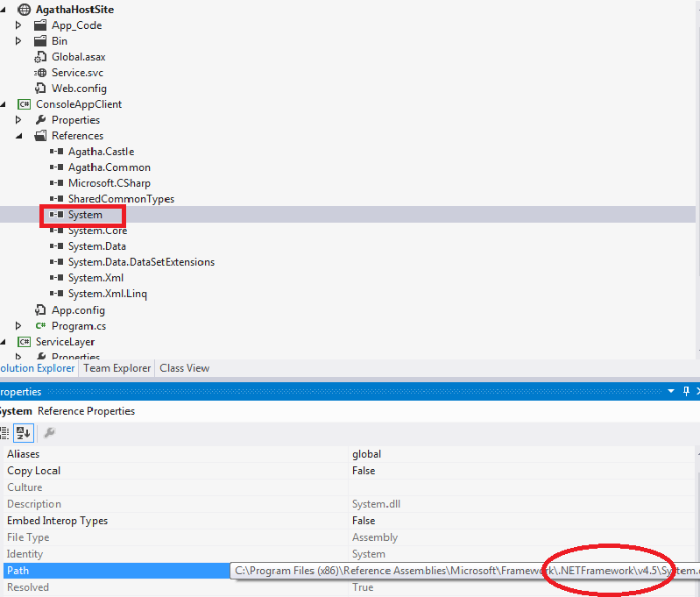Collapse the References node
This screenshot has width=700, height=597.
click(x=18, y=136)
